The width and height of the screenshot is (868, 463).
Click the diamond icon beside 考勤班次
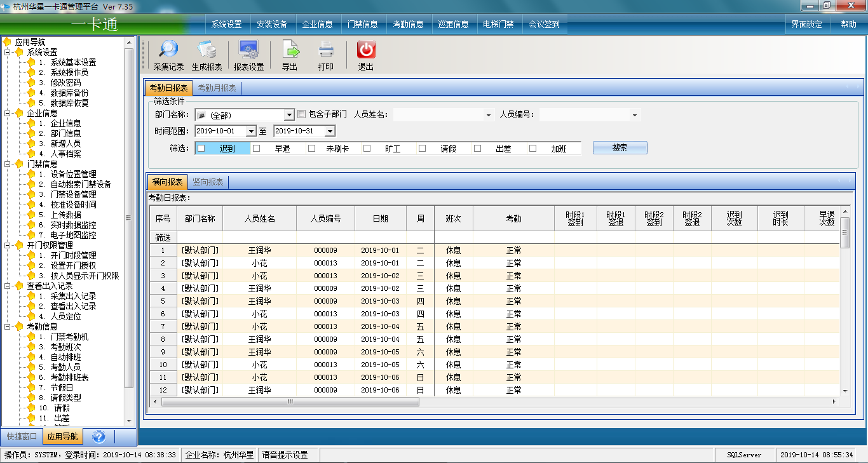(31, 347)
